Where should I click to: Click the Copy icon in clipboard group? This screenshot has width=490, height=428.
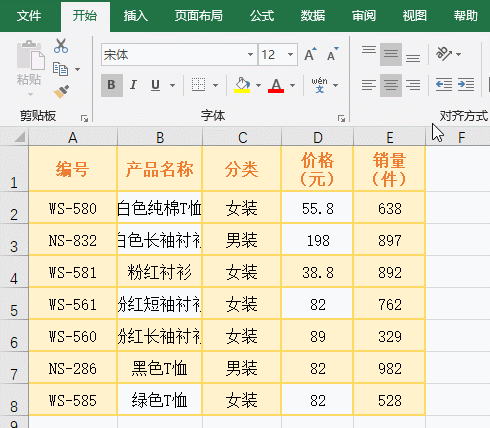[x=60, y=69]
